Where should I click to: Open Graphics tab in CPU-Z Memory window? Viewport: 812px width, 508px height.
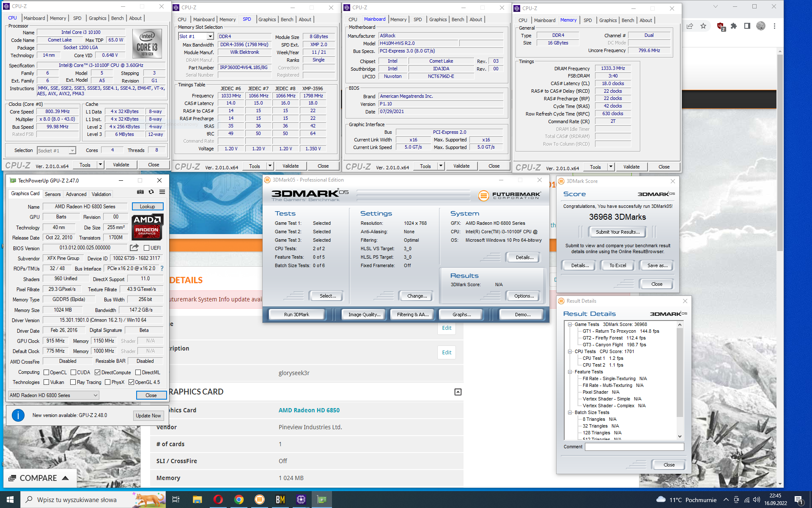[608, 20]
